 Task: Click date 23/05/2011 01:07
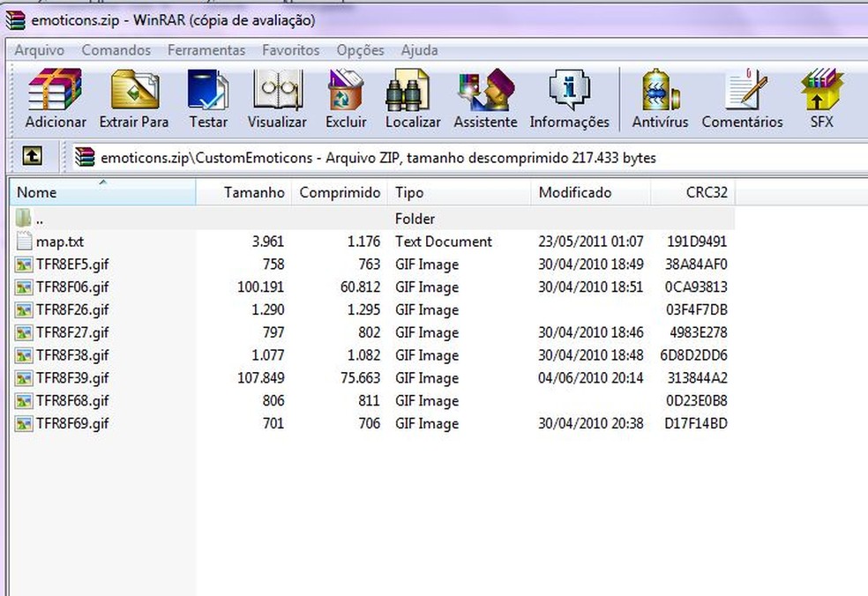tap(591, 242)
